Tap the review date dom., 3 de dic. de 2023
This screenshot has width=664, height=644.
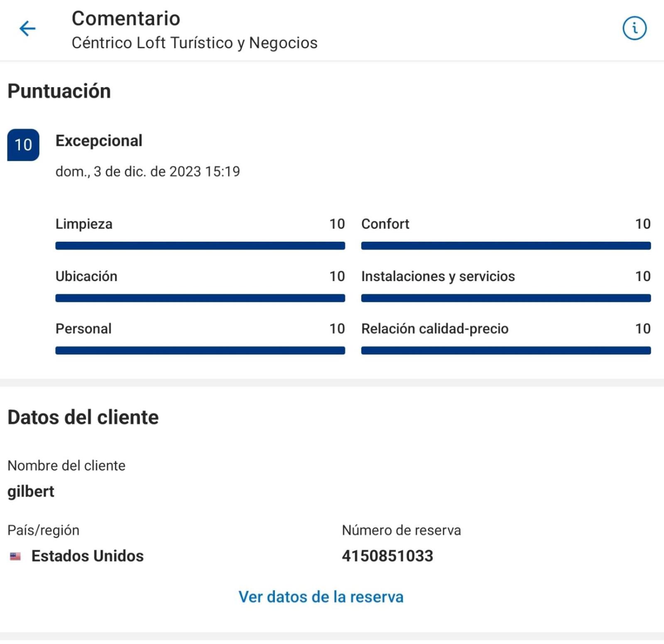(148, 171)
